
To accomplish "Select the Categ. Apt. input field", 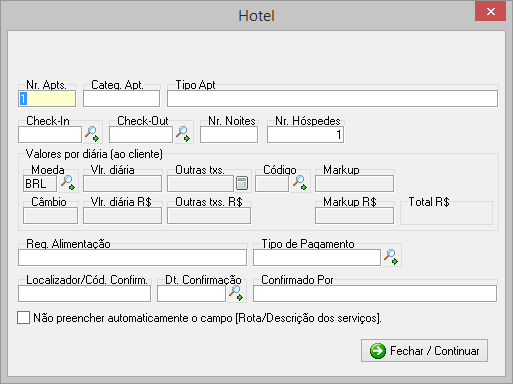I will [121, 99].
